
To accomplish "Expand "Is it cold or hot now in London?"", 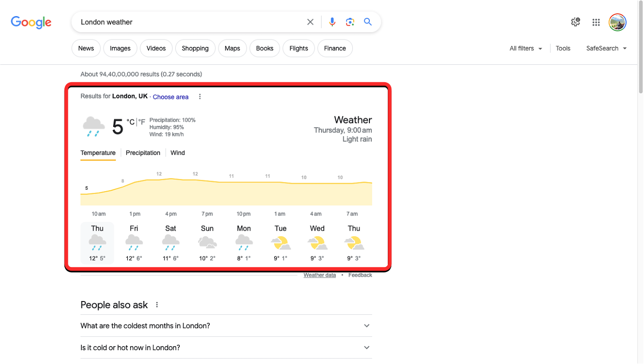I will tap(226, 348).
